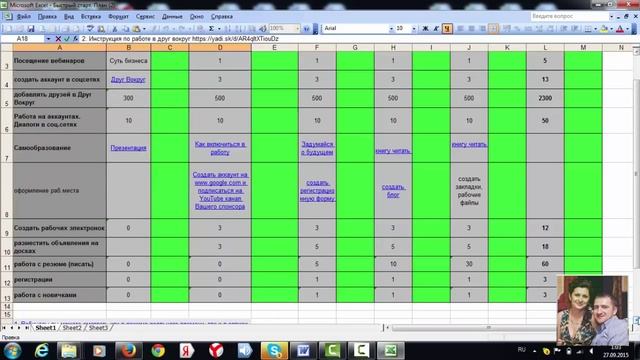Open Google Chrome from the taskbar
This screenshot has width=640, height=360.
click(158, 351)
